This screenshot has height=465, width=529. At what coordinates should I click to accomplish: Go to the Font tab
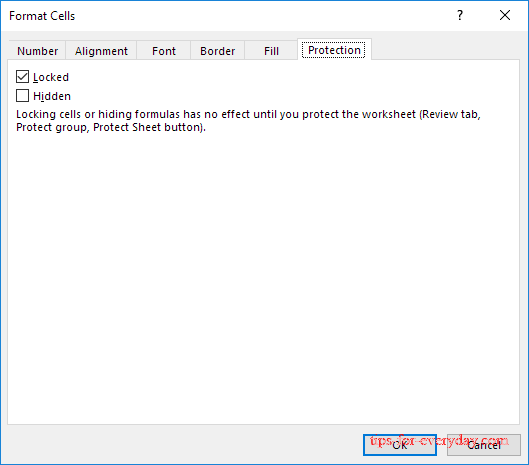[x=164, y=51]
